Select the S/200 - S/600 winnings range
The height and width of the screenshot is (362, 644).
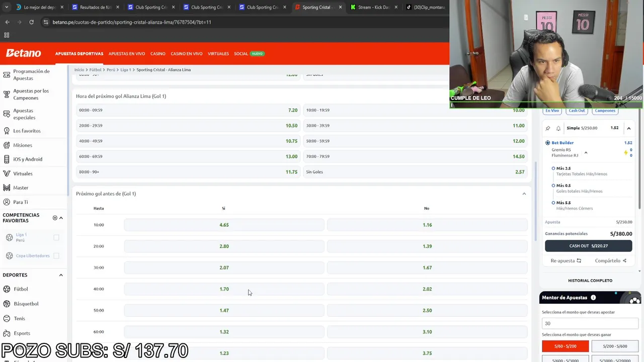(615, 346)
